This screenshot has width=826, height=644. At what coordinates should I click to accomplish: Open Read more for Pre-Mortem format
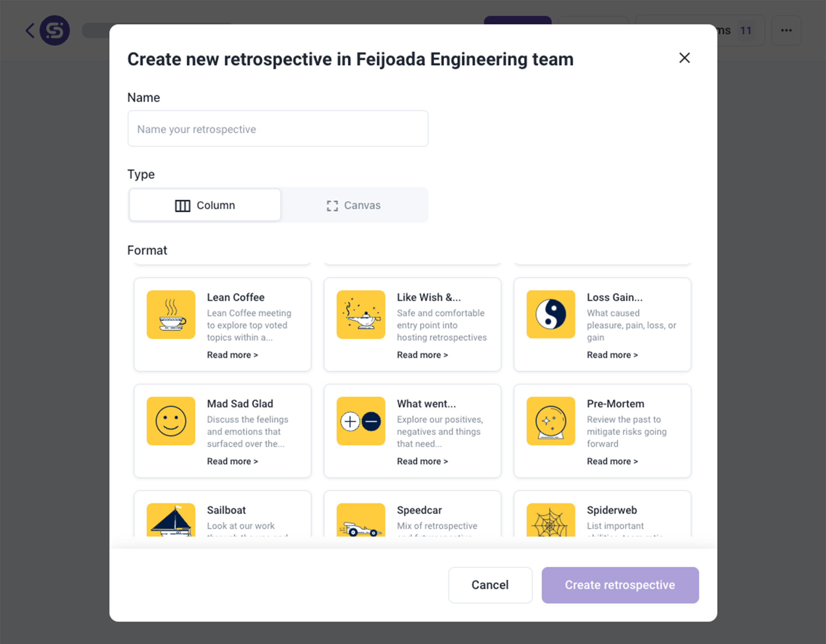click(x=612, y=461)
